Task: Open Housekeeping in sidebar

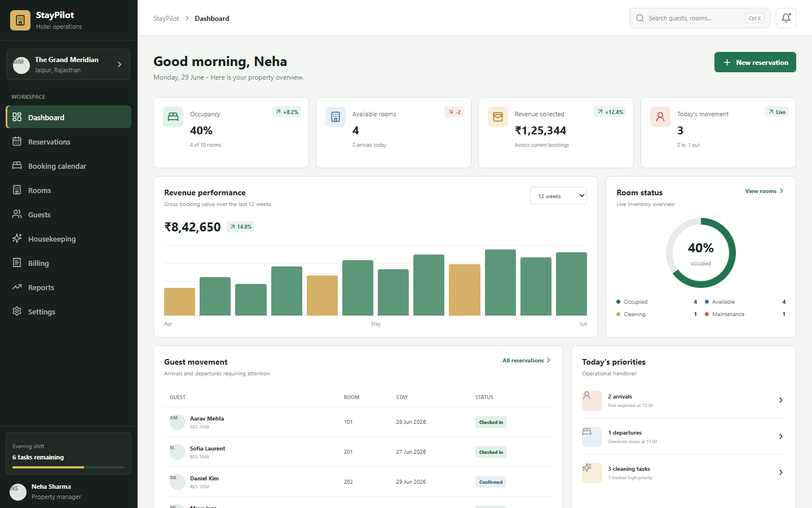Action: 69,239
